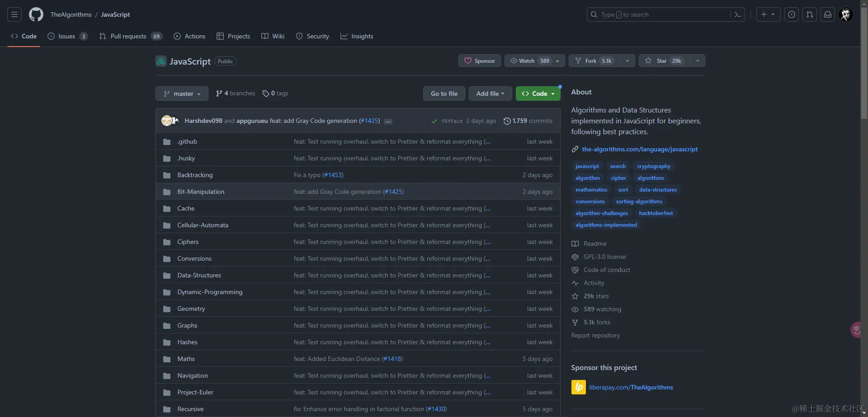The image size is (868, 417).
Task: Select the sorting-algorithms topic tag
Action: (639, 201)
